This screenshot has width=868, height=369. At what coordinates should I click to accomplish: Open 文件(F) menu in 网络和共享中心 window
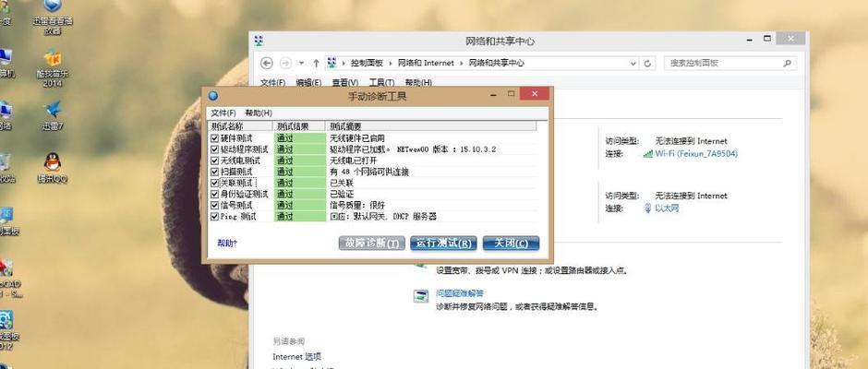pos(272,82)
